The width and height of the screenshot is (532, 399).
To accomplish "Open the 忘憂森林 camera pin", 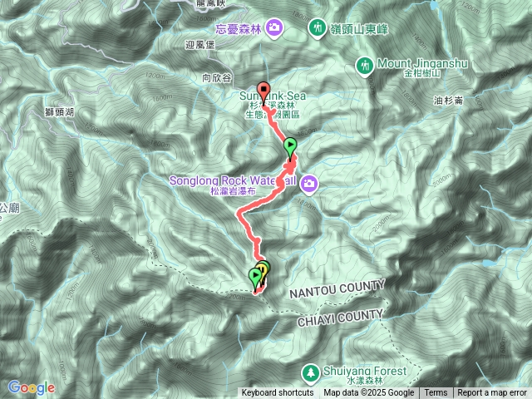I will pos(274,28).
